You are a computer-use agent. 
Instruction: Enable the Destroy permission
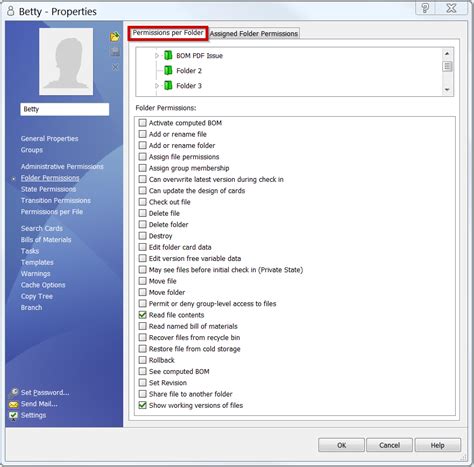tap(143, 236)
